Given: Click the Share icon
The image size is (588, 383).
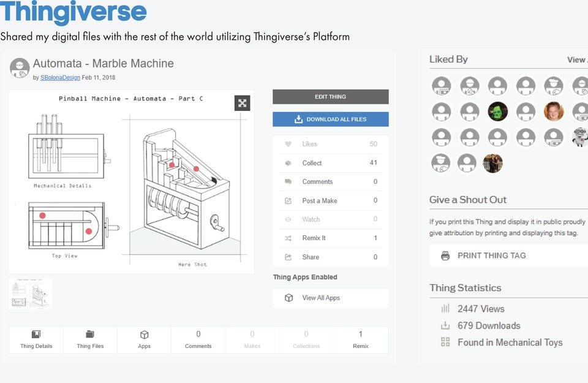Looking at the screenshot, I should (288, 257).
